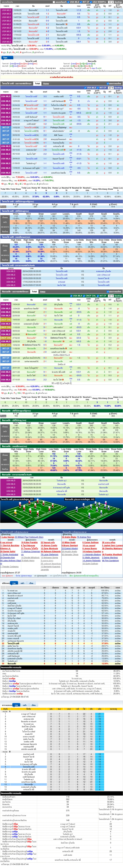Click the USA MLS badge dated 10/08/25
123x868 pixels.
(x=6, y=10)
